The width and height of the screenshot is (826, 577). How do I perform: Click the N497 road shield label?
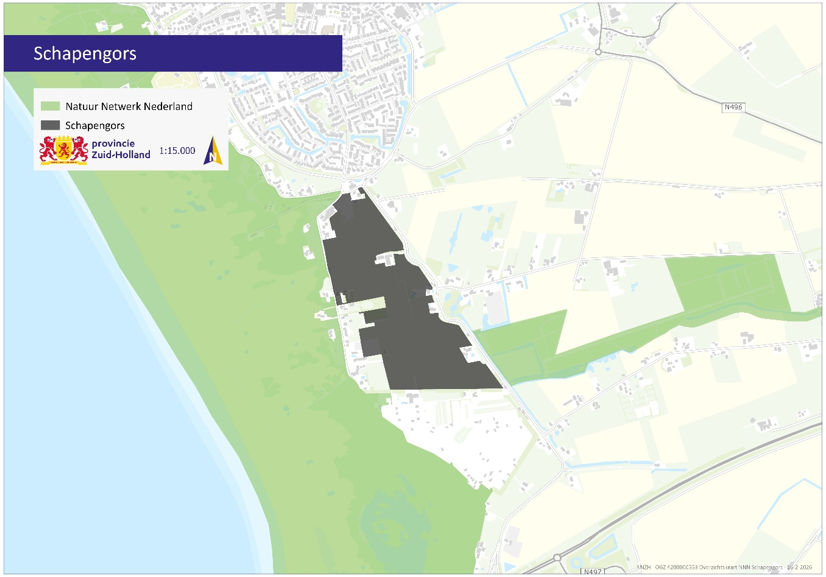593,571
